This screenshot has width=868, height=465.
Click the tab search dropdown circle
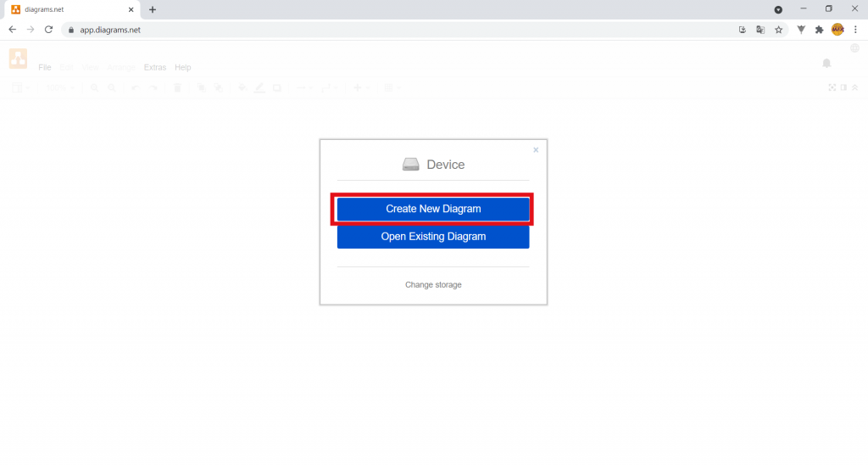[778, 9]
